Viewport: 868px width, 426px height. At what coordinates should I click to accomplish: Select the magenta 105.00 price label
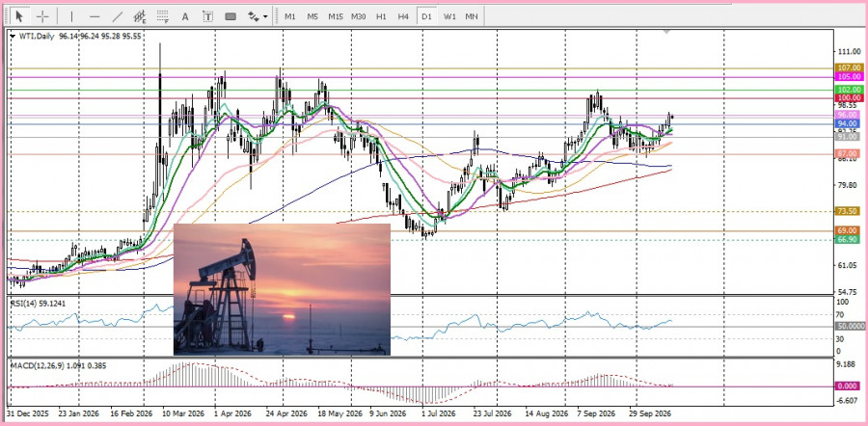(849, 76)
